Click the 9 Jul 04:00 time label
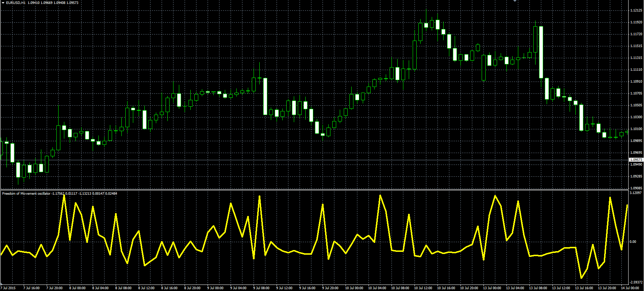This screenshot has height=291, width=644. click(238, 288)
